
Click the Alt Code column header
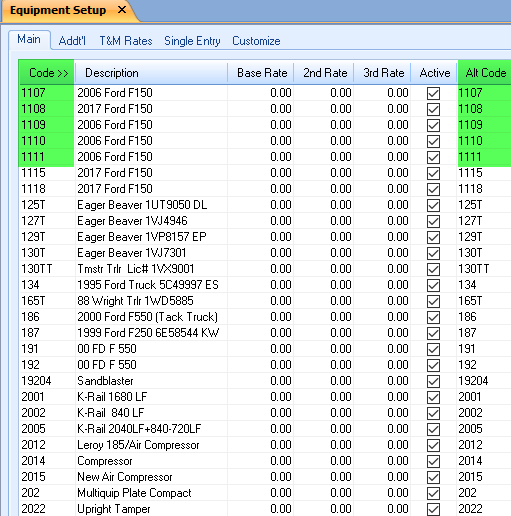point(484,72)
